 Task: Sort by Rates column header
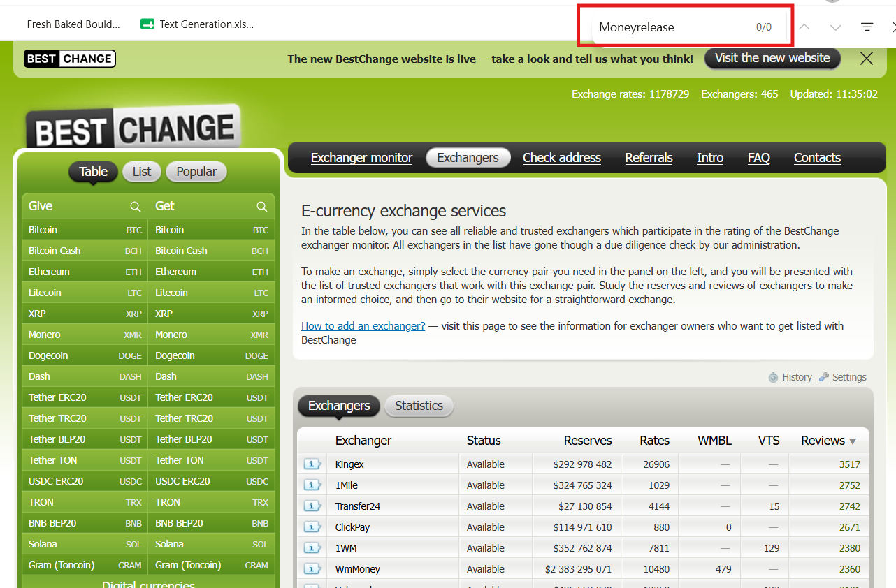654,441
